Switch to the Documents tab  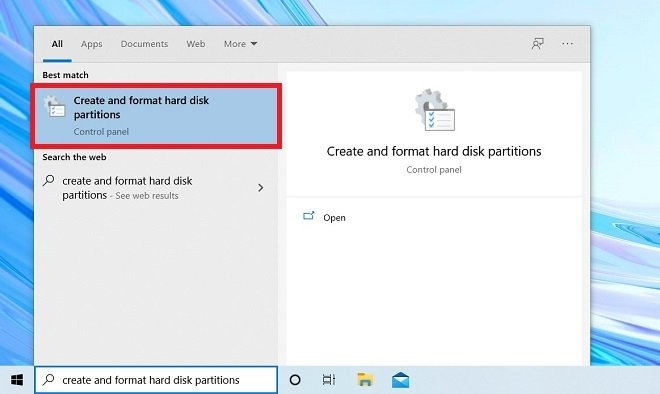pos(144,44)
